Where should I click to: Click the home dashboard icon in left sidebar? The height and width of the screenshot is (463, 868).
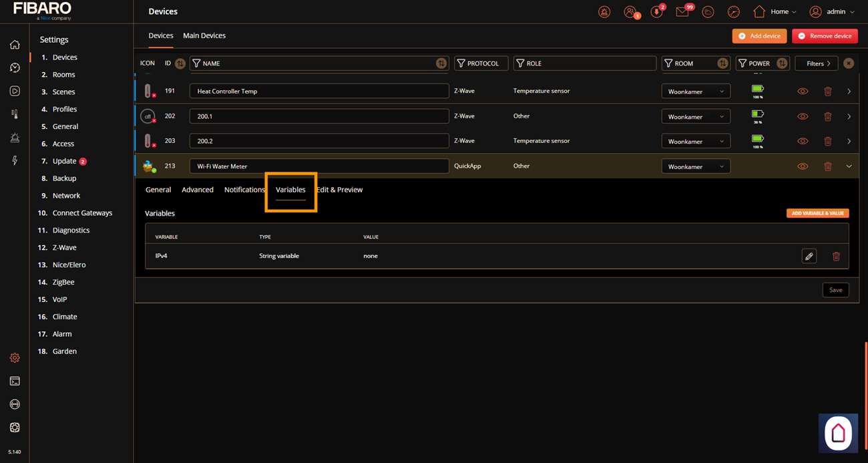(15, 45)
